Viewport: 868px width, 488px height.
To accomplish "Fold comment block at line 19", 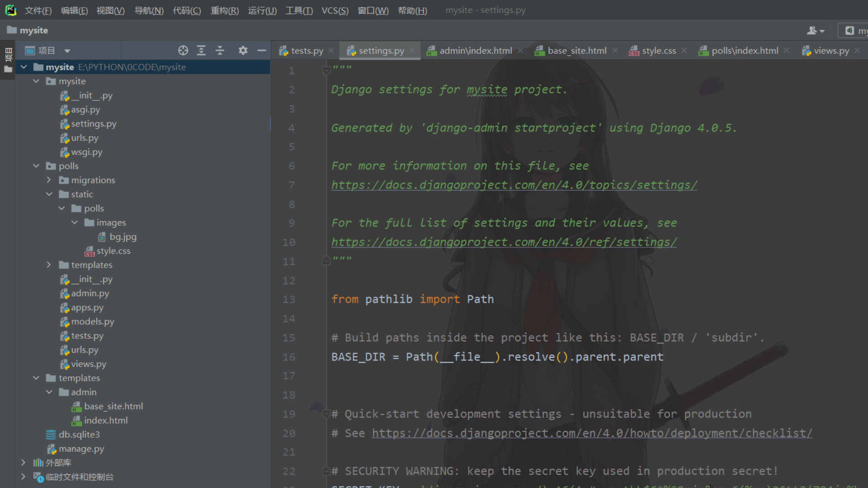I will [326, 414].
